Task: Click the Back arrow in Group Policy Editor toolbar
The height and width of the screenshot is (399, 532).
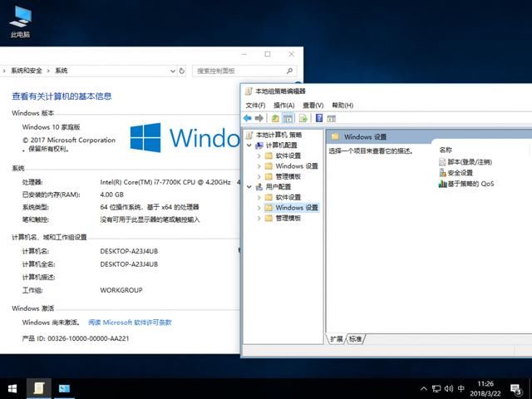Action: (x=248, y=118)
